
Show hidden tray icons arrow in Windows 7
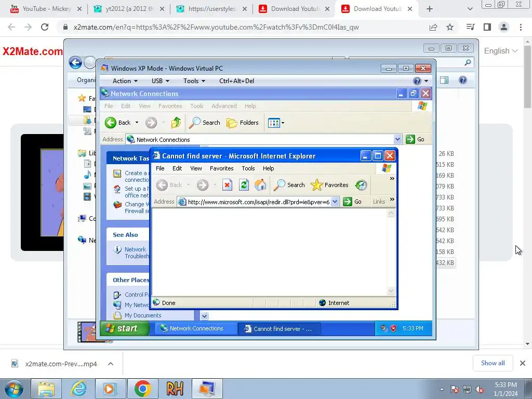click(442, 389)
